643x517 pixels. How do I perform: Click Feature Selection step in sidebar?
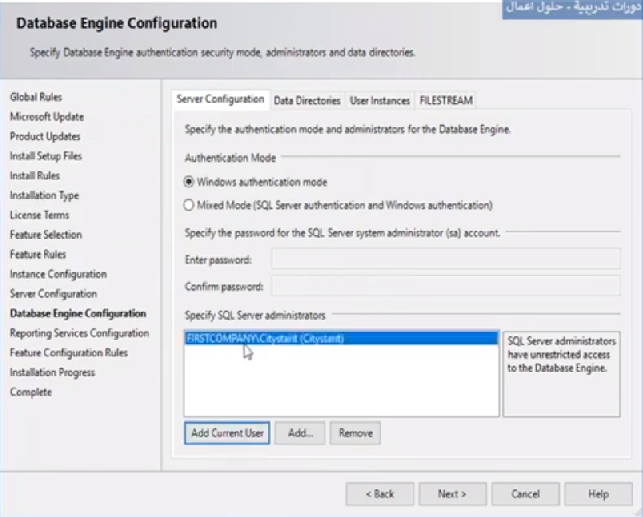click(46, 235)
